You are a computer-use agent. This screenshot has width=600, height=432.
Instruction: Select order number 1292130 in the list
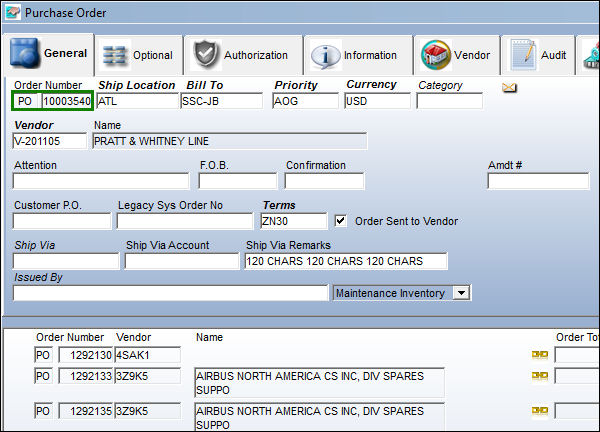click(85, 355)
